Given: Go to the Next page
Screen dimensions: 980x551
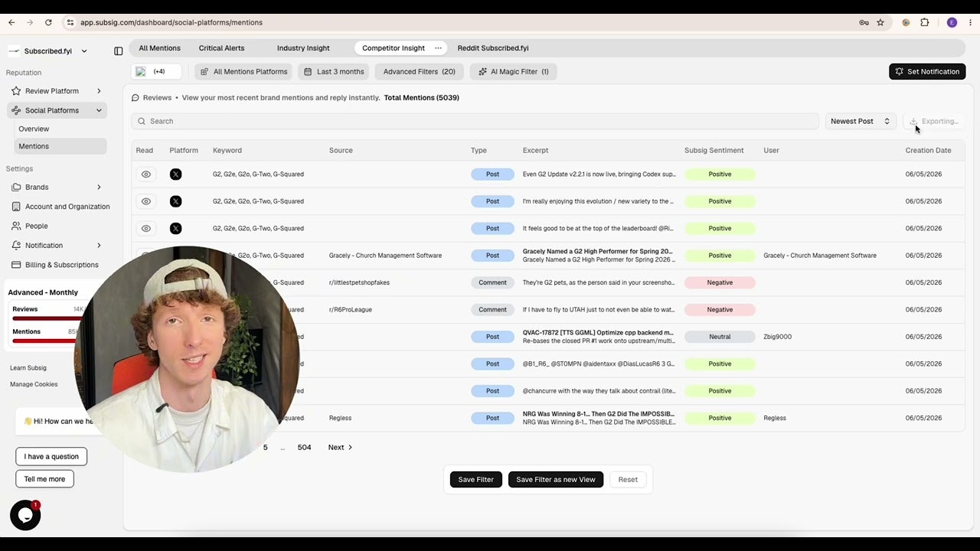Looking at the screenshot, I should pos(340,447).
